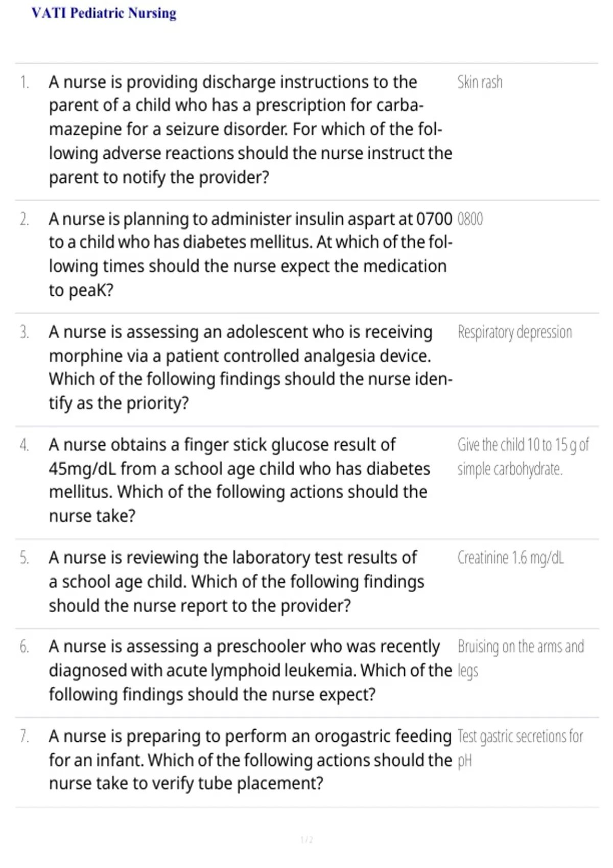613x868 pixels.
Task: Click the VATI Pediatric Nursing title
Action: pos(104,13)
